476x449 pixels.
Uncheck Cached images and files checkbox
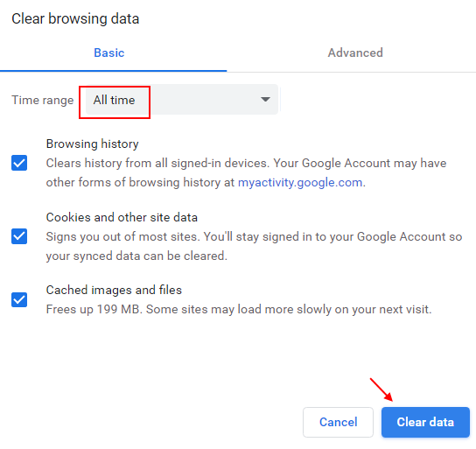[x=19, y=300]
